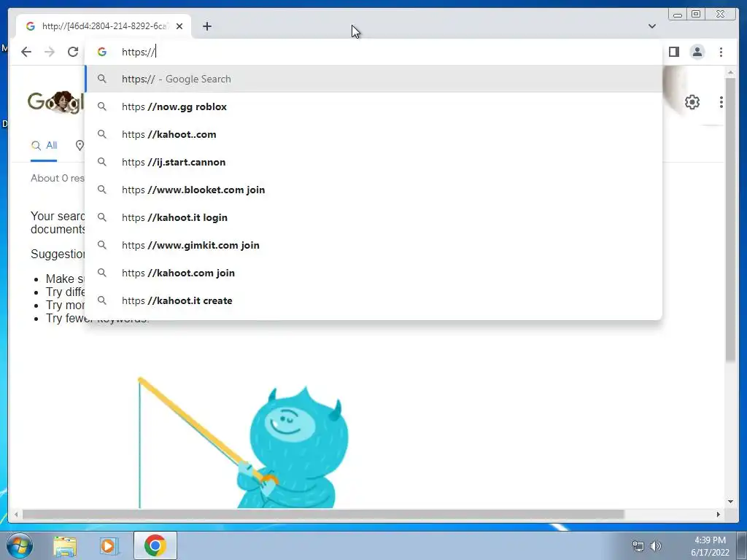The height and width of the screenshot is (560, 747).
Task: Launch Windows Media Player from taskbar
Action: point(108,546)
